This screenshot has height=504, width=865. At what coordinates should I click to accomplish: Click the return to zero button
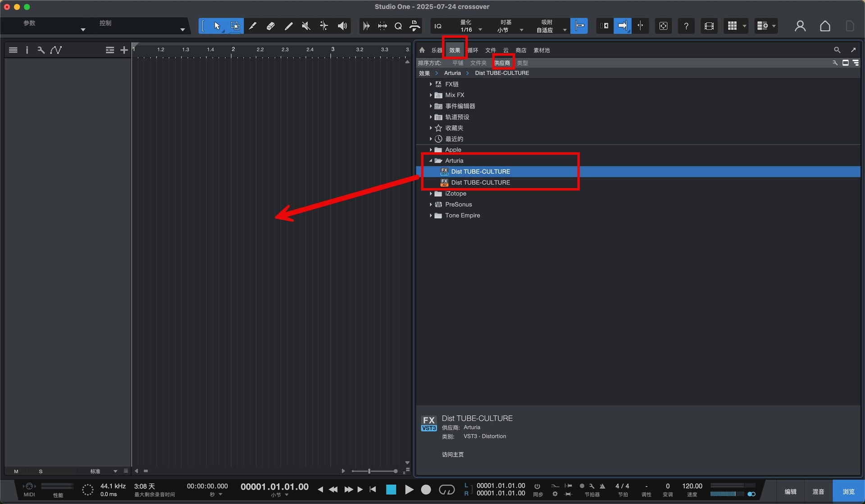(x=373, y=489)
